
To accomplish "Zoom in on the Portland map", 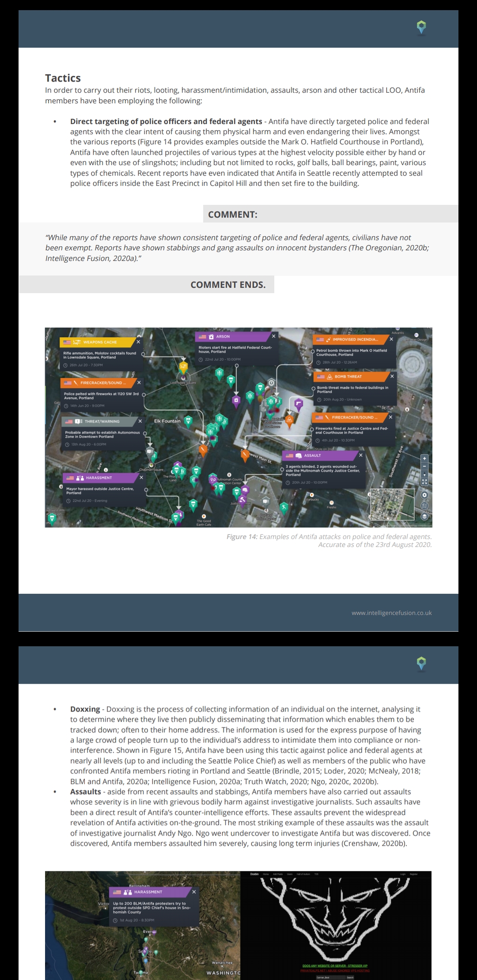I will point(424,459).
